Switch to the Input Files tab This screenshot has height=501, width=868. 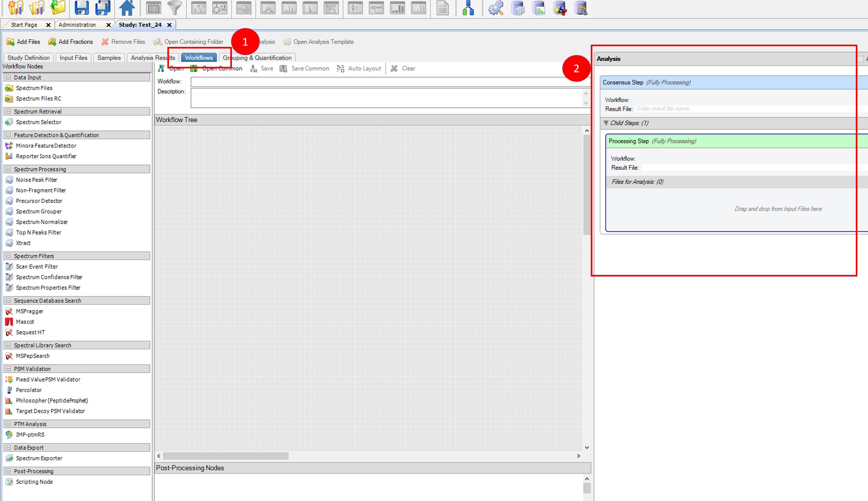click(x=73, y=58)
